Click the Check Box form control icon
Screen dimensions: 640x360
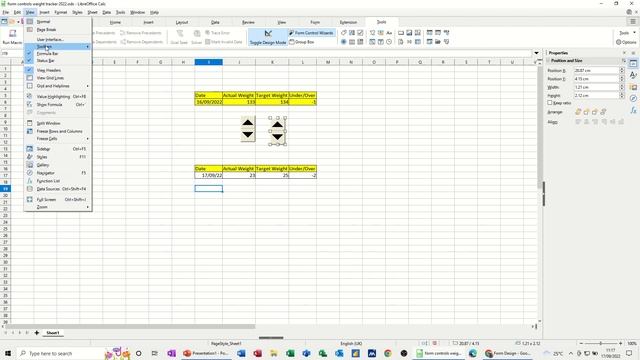(360, 33)
